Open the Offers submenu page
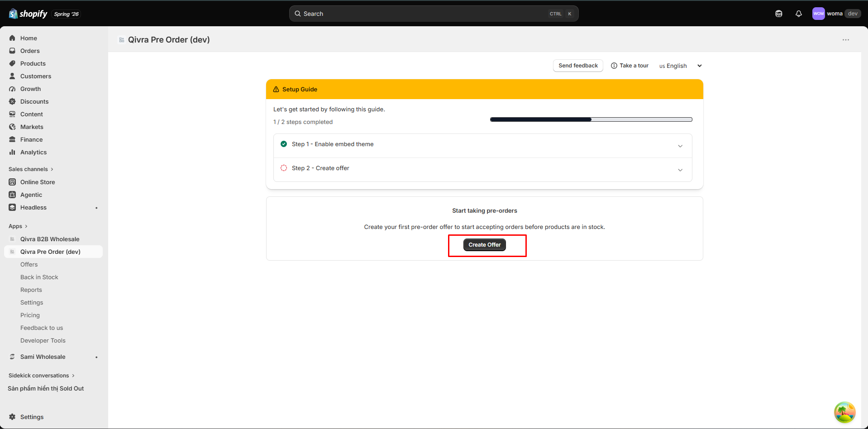Screen dimensions: 868x429 (x=29, y=264)
